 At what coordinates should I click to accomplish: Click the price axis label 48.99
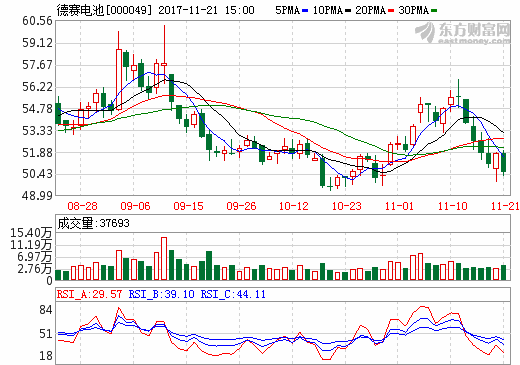pos(37,196)
